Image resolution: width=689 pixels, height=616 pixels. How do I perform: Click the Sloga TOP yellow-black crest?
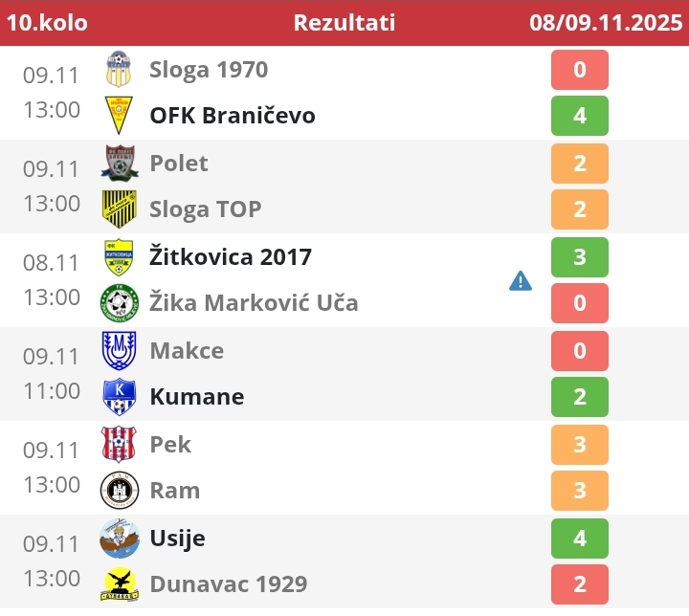click(119, 209)
